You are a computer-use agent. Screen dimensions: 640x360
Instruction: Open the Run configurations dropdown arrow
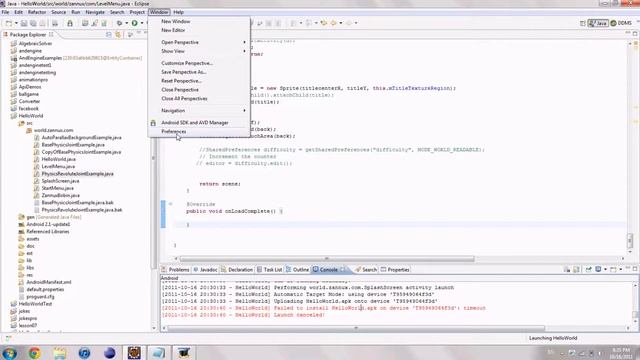point(142,23)
